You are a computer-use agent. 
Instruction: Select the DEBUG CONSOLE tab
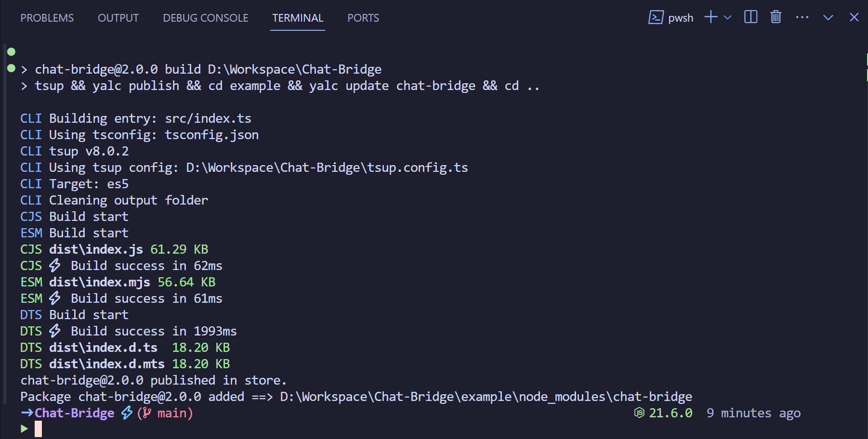(x=206, y=18)
